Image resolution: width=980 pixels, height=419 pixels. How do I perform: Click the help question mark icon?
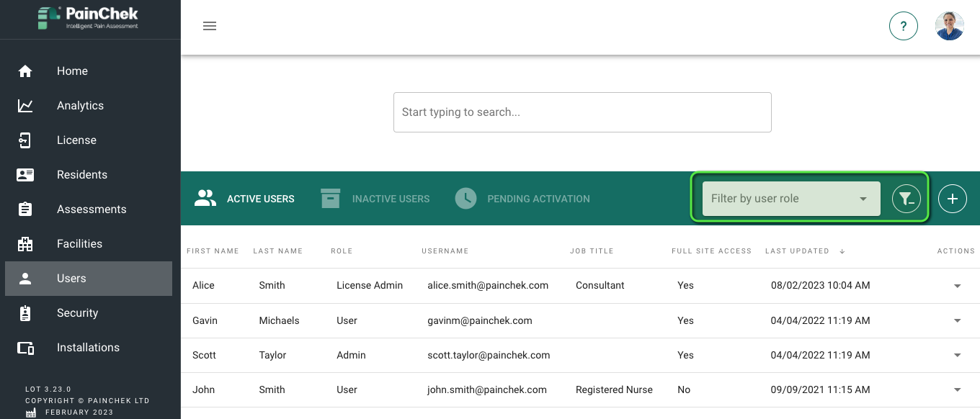point(904,26)
